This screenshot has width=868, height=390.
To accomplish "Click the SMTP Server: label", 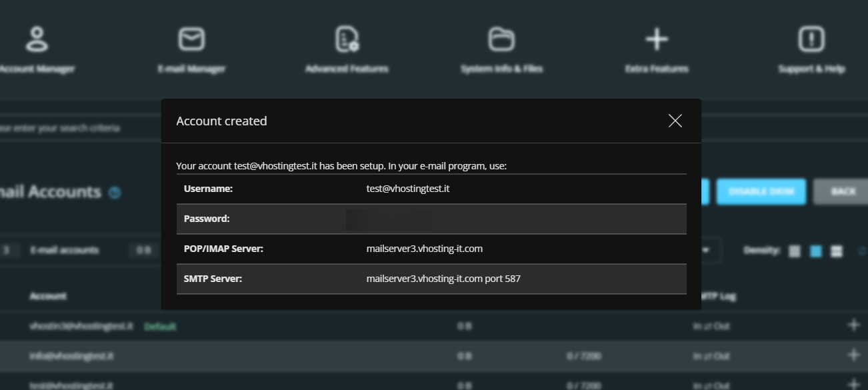I will click(x=213, y=279).
